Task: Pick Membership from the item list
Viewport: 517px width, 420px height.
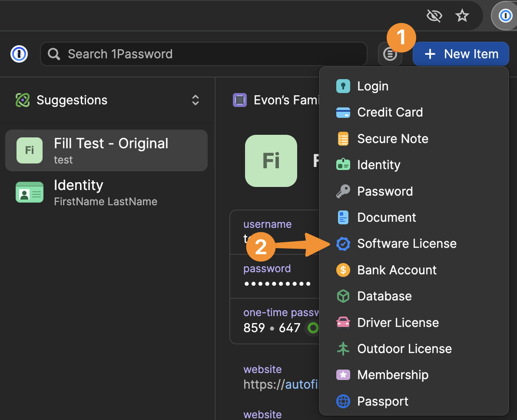Action: click(392, 375)
